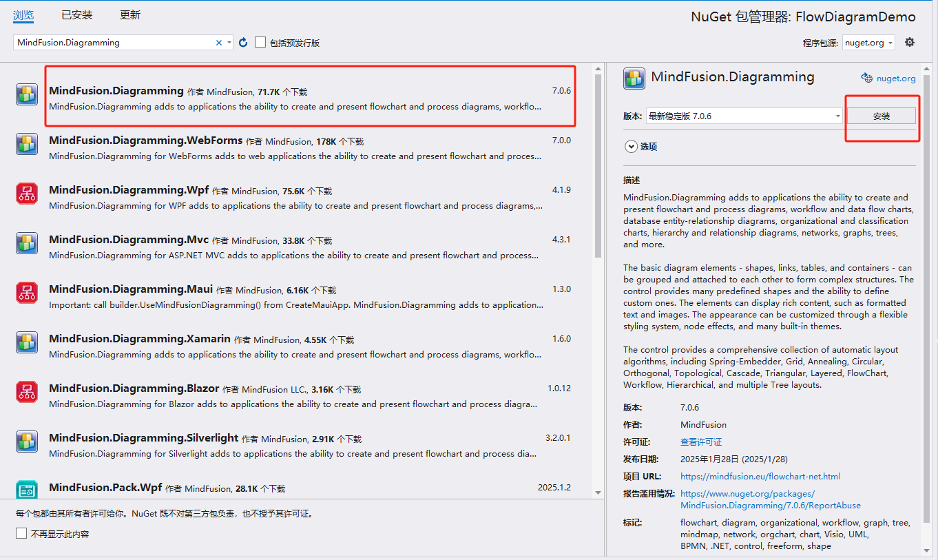Check the 不再显示此内容 checkbox
The height and width of the screenshot is (560, 938).
pyautogui.click(x=21, y=534)
